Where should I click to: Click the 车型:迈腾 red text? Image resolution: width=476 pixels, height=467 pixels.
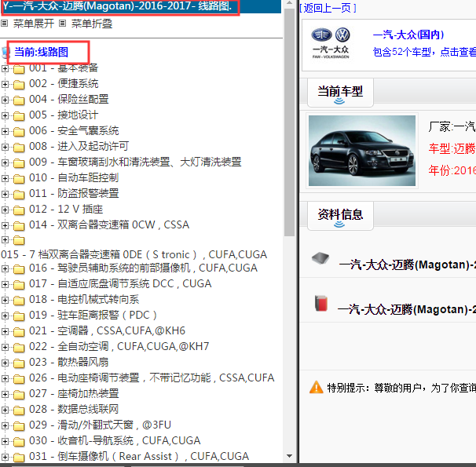click(452, 148)
